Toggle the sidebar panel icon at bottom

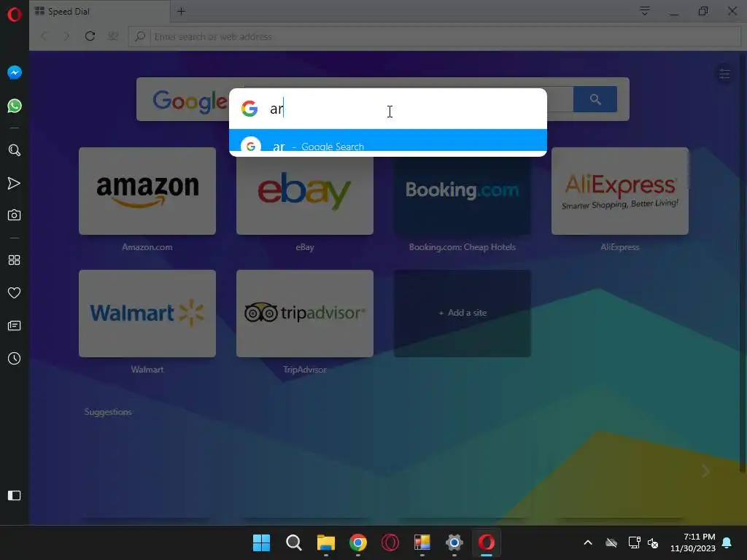point(15,496)
